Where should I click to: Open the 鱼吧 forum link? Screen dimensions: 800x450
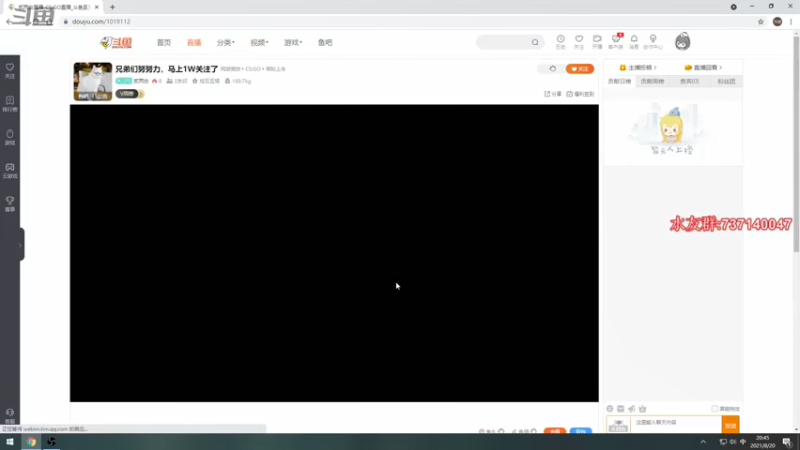[x=325, y=42]
